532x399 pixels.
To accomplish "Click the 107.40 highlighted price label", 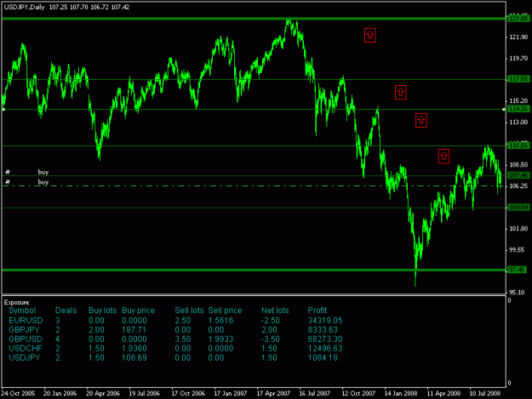I will 518,175.
